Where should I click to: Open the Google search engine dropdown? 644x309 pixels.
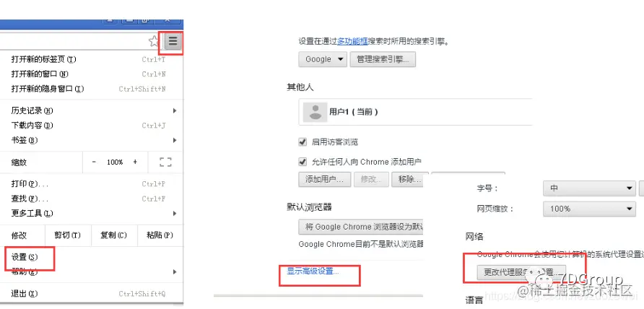click(x=323, y=59)
